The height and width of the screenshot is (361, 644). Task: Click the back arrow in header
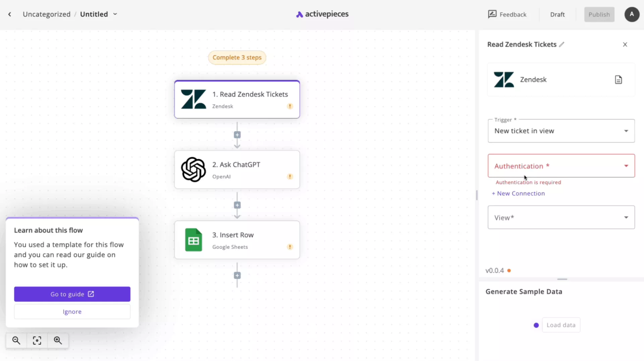(x=10, y=14)
